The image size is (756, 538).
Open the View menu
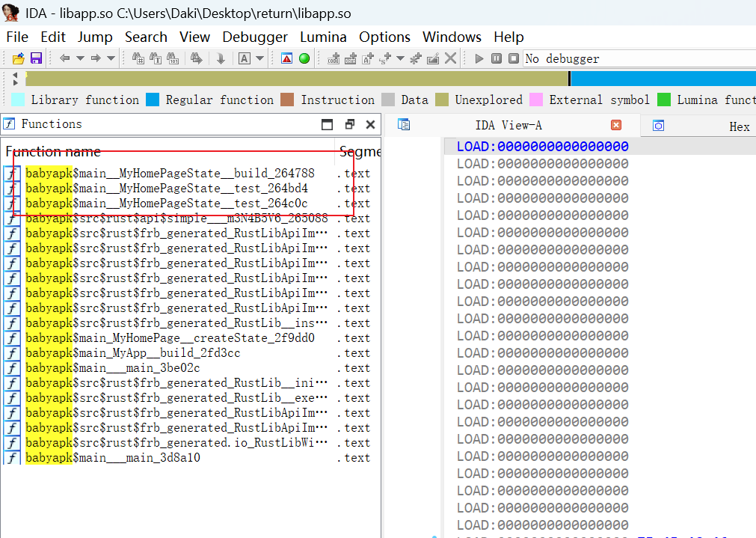coord(194,37)
